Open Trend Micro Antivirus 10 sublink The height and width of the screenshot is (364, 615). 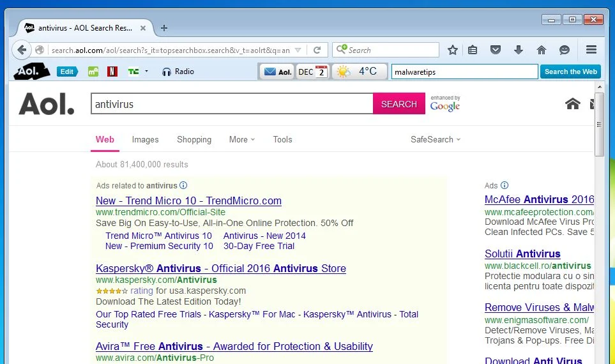(158, 236)
